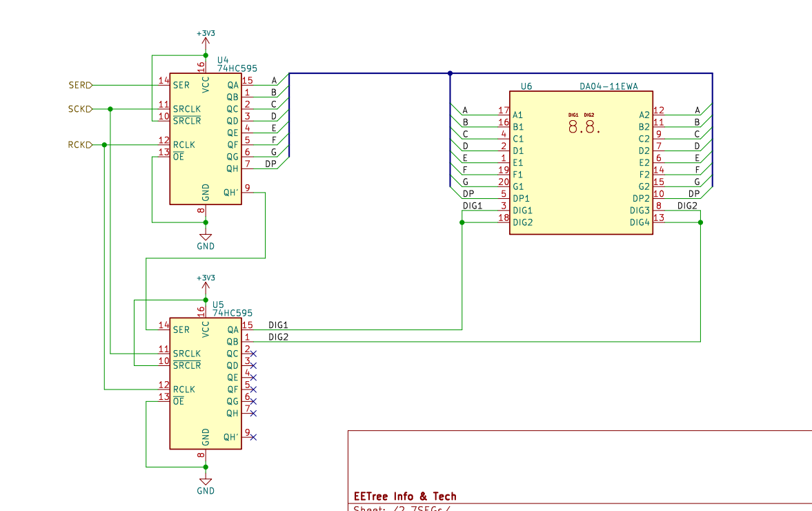Click the SCK hierarchical input label
Viewport: 812px width, 511px height.
pyautogui.click(x=80, y=109)
